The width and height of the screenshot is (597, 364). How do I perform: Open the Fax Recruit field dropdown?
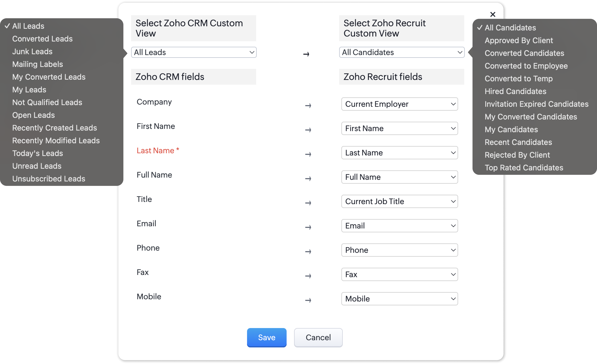pyautogui.click(x=399, y=274)
